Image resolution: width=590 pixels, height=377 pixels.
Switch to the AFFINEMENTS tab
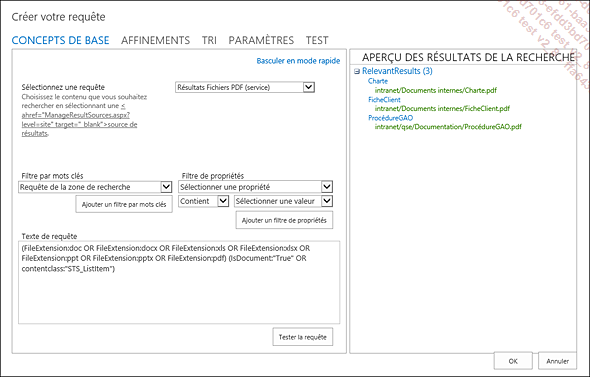point(155,40)
